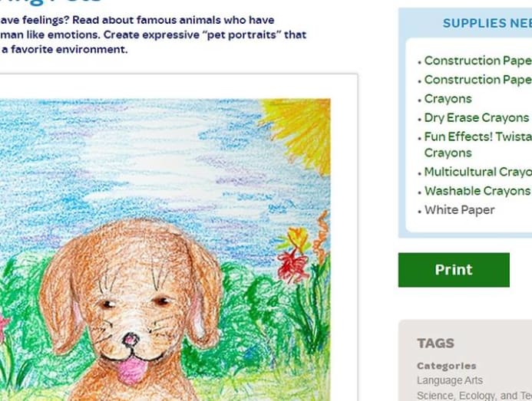Viewport: 532px width, 401px height.
Task: Open the Science, Ecology category tag
Action: [x=474, y=396]
